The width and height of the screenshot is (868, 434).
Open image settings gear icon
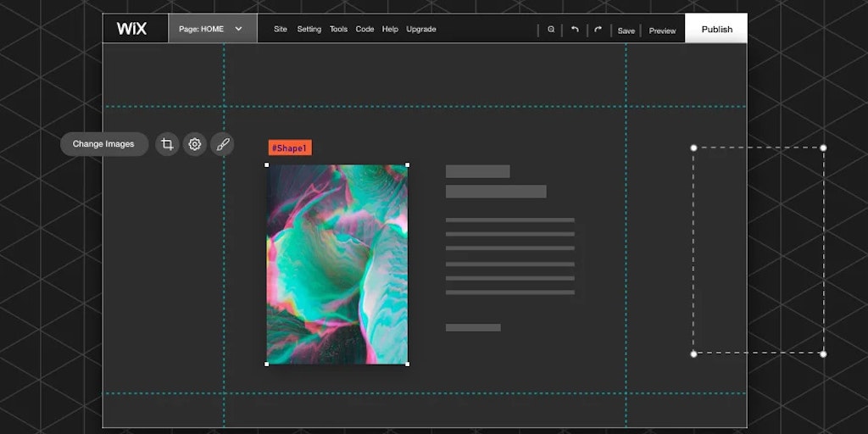click(195, 144)
